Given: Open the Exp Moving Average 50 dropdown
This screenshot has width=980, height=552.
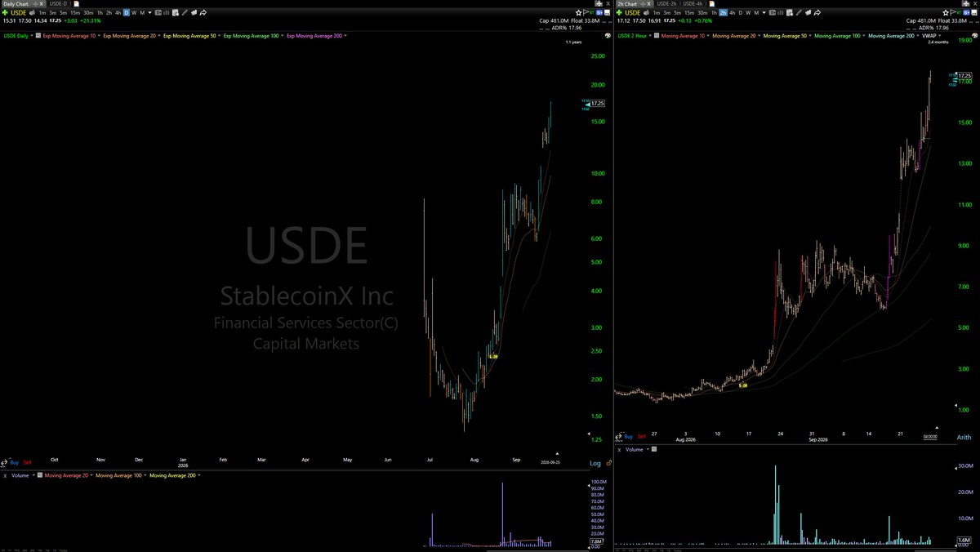Looking at the screenshot, I should (219, 36).
